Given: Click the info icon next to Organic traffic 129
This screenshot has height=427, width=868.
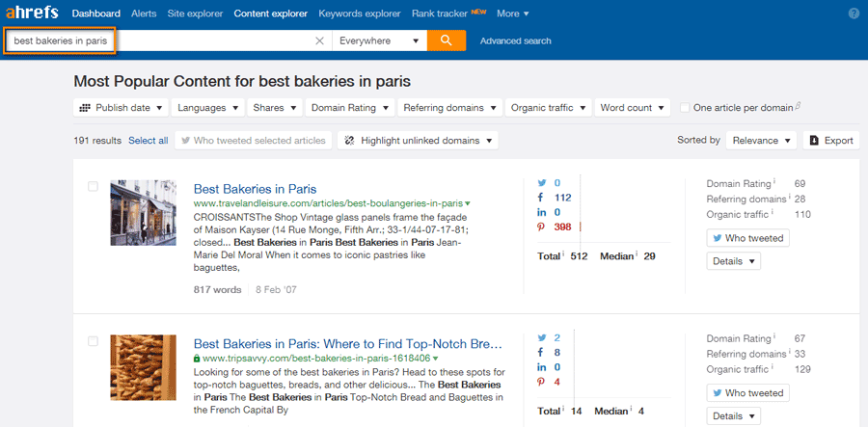Looking at the screenshot, I should [x=772, y=367].
